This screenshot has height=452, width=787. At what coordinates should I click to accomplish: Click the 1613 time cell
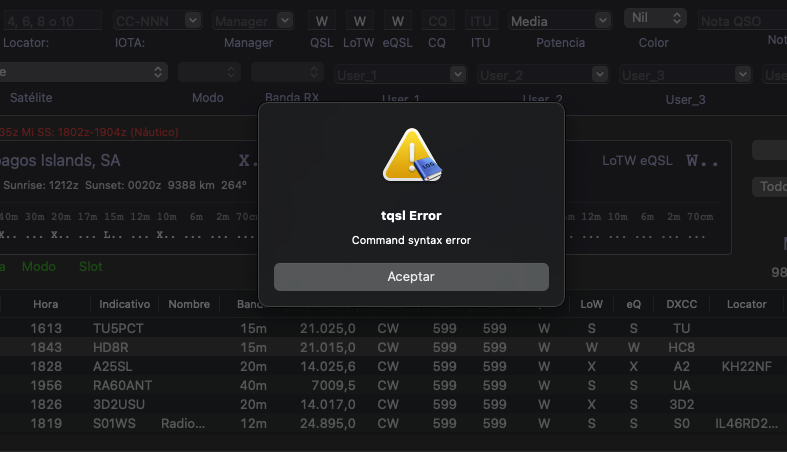(x=46, y=328)
